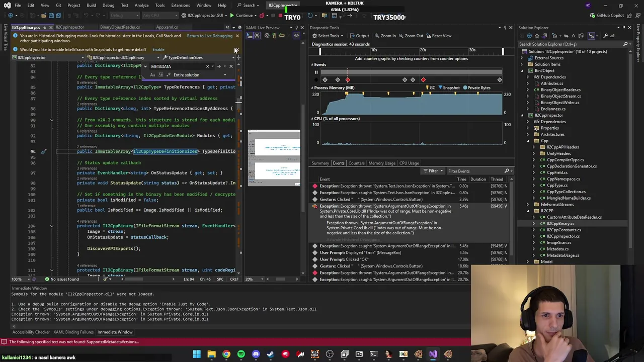Image resolution: width=644 pixels, height=362 pixels.
Task: Click the Save file toolbar icon
Action: click(51, 15)
